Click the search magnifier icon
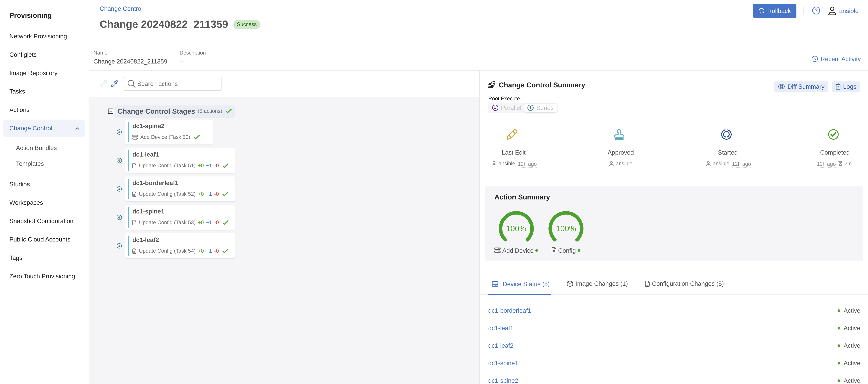Viewport: 868px width, 384px height. tap(131, 84)
